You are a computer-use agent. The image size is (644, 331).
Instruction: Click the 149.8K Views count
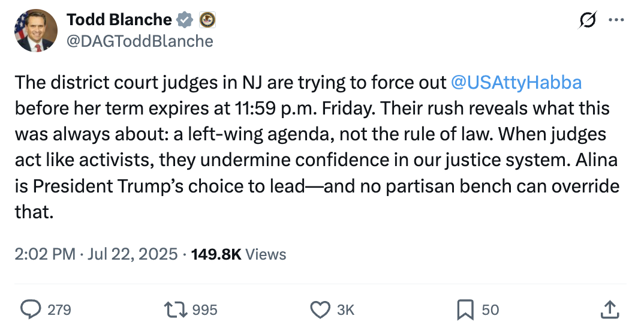point(238,254)
